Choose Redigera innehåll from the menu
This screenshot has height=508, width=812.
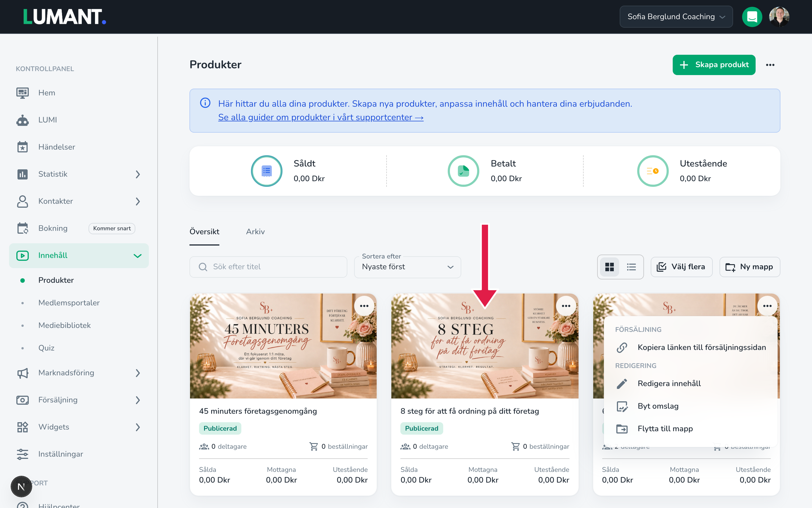pos(690,383)
